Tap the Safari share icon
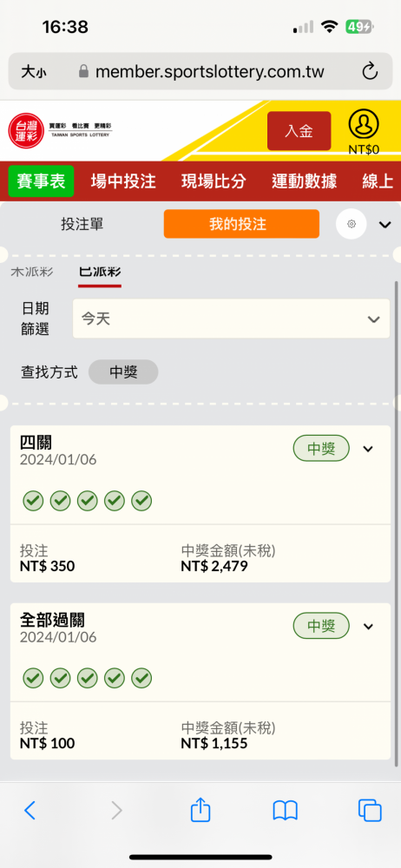 click(200, 811)
